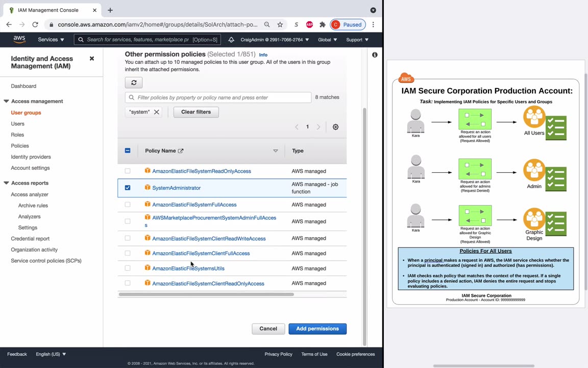This screenshot has height=368, width=588.
Task: Click the right document horizontal scrollbar
Action: coord(484,366)
